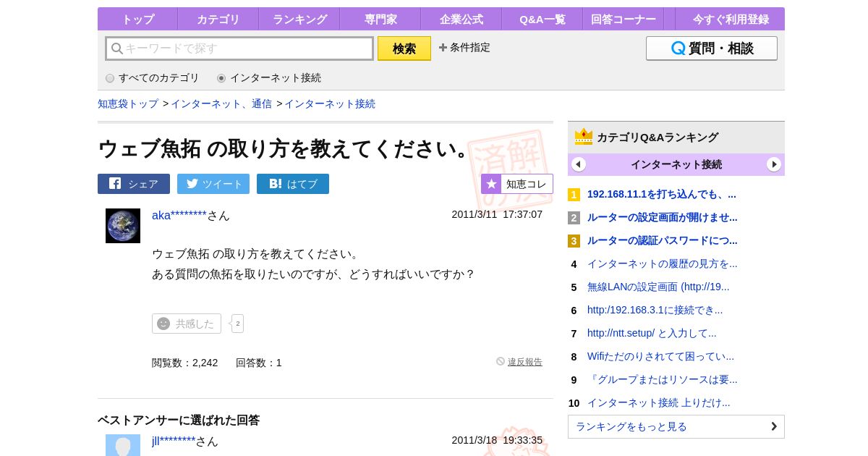Screen dimensions: 868x456
Task: Bookmark with はてブ button
Action: coord(293,184)
